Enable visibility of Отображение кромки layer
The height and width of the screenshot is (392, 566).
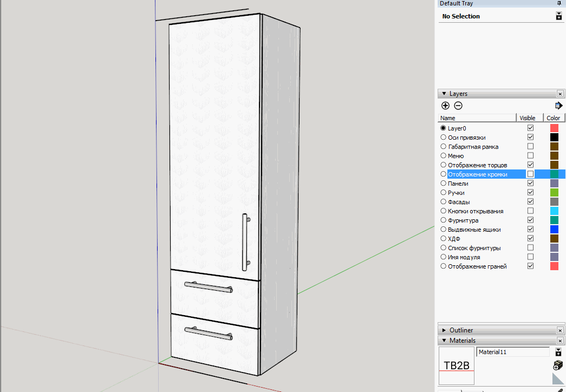point(530,174)
